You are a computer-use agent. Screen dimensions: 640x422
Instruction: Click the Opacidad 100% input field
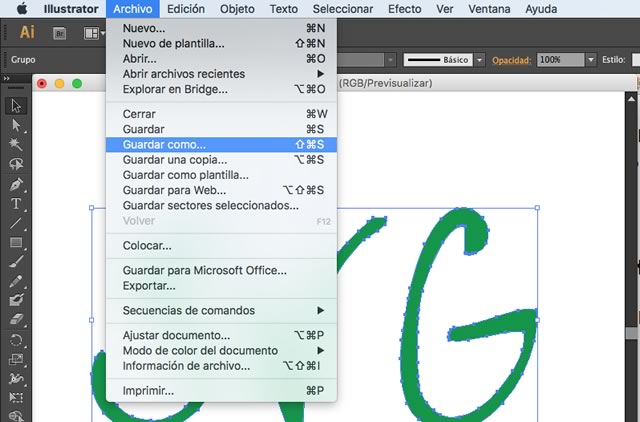click(x=561, y=60)
